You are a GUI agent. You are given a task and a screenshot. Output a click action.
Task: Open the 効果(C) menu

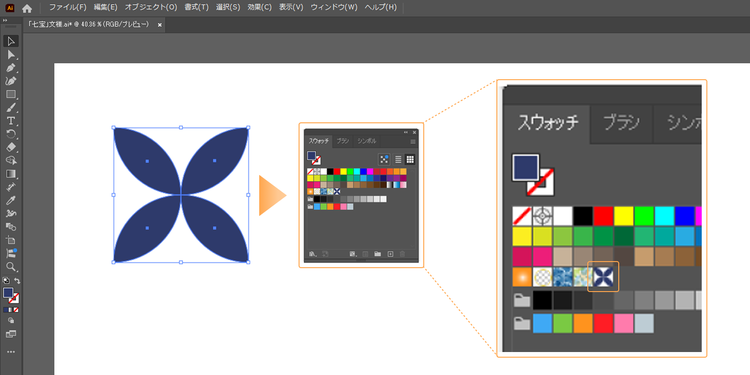[x=260, y=7]
